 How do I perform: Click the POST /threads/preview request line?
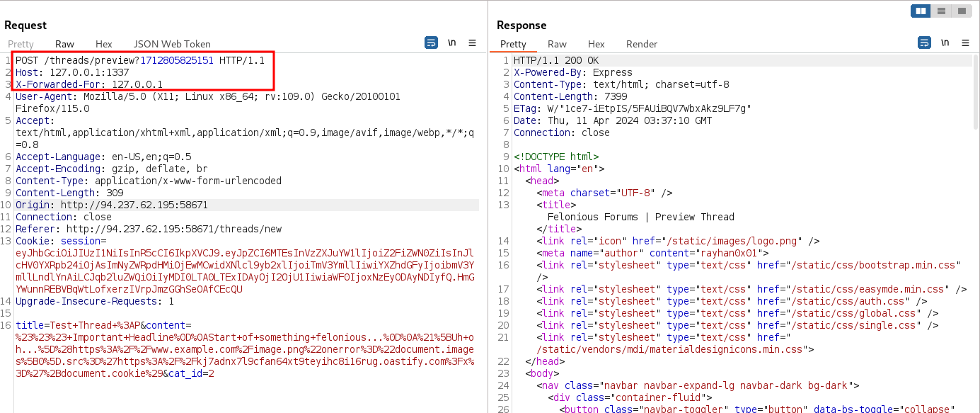click(140, 60)
